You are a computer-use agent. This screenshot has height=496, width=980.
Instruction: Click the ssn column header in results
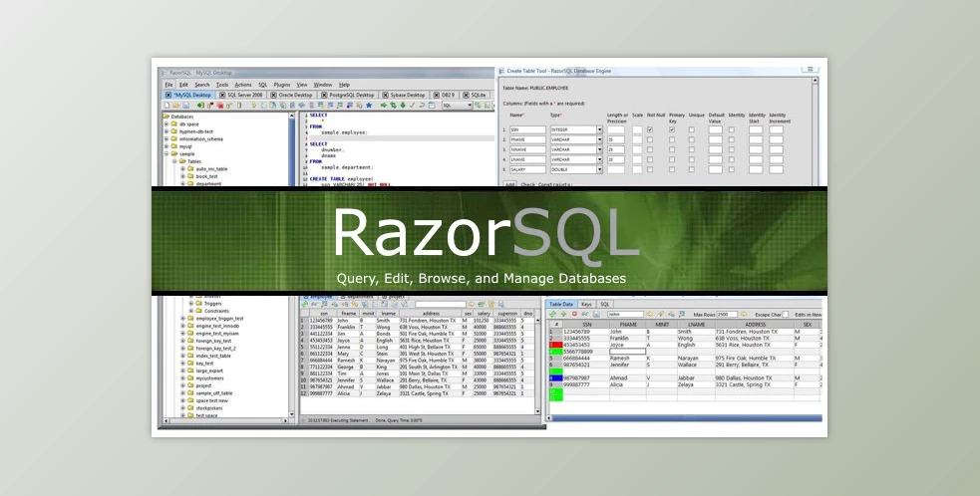tap(323, 314)
